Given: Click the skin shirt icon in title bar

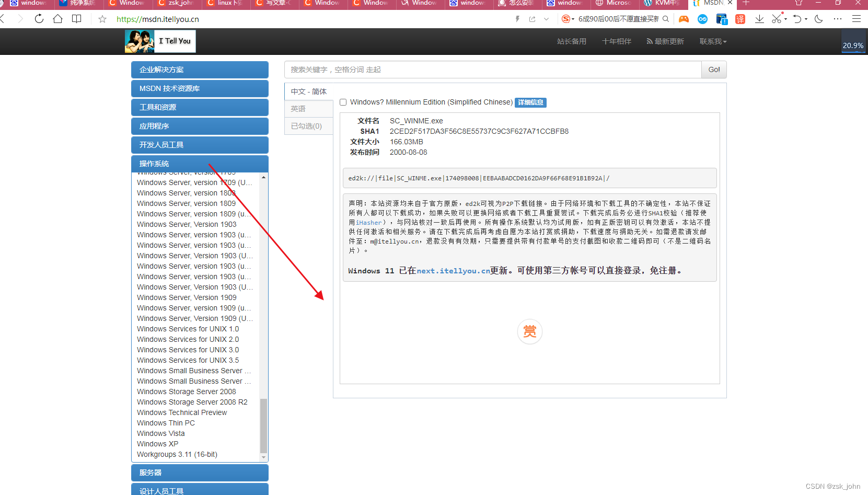Looking at the screenshot, I should click(798, 3).
